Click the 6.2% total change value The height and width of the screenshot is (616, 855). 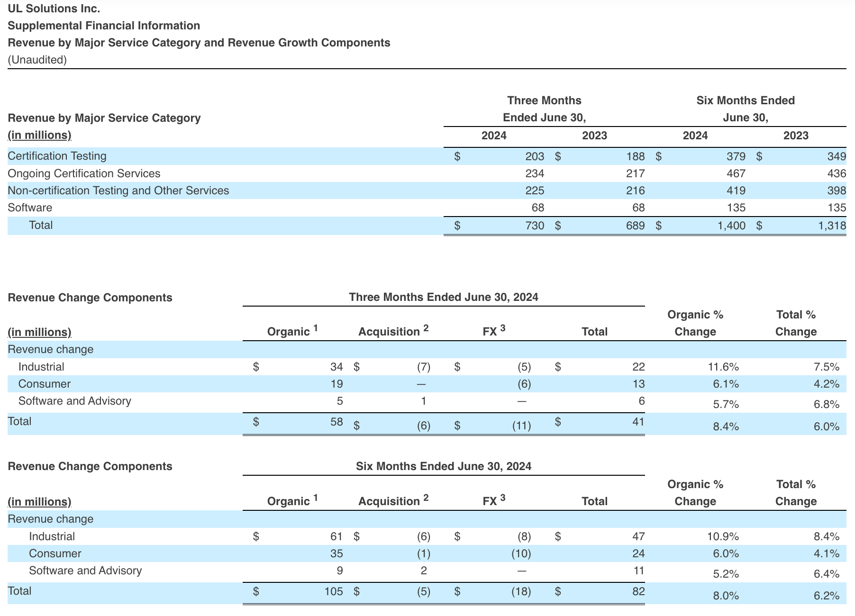(x=827, y=596)
